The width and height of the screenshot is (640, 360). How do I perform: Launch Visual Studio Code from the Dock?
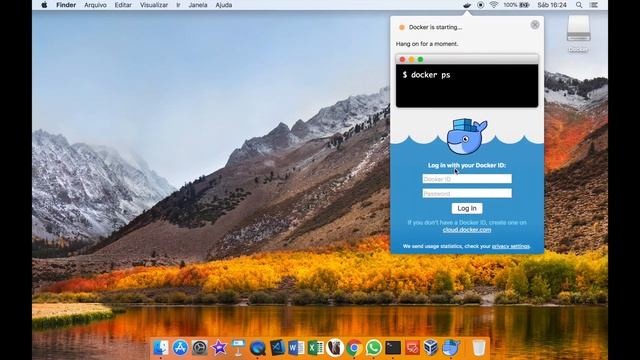(277, 348)
